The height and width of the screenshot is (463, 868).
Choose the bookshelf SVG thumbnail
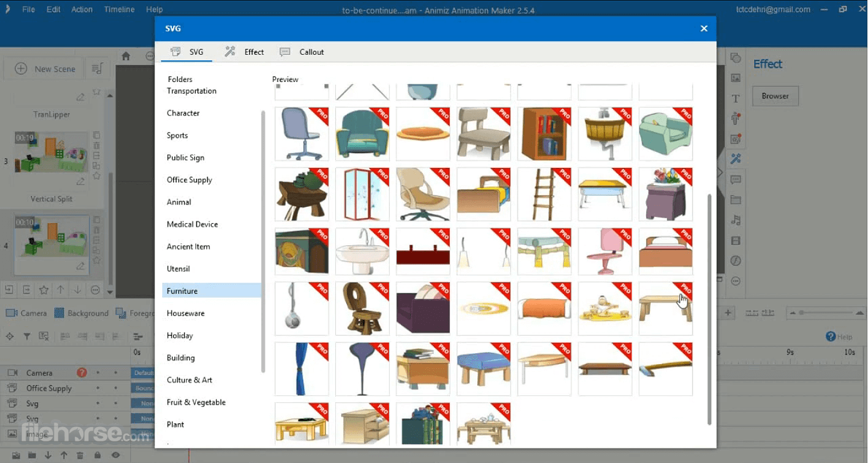tap(544, 134)
